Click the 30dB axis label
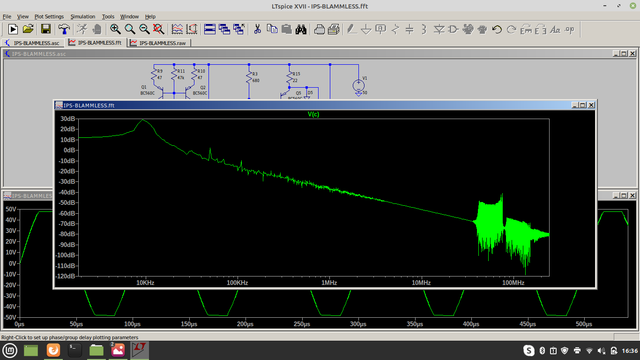 [68, 119]
